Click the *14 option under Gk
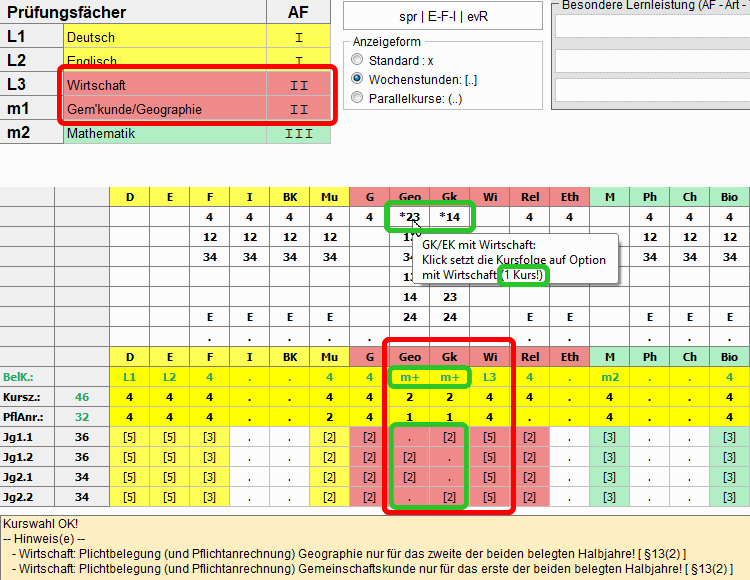This screenshot has height=580, width=750. (449, 216)
